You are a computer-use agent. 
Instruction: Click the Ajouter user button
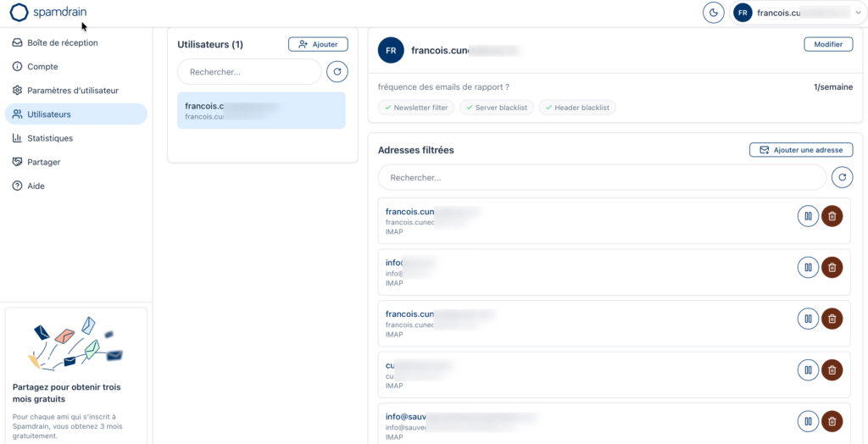[319, 44]
